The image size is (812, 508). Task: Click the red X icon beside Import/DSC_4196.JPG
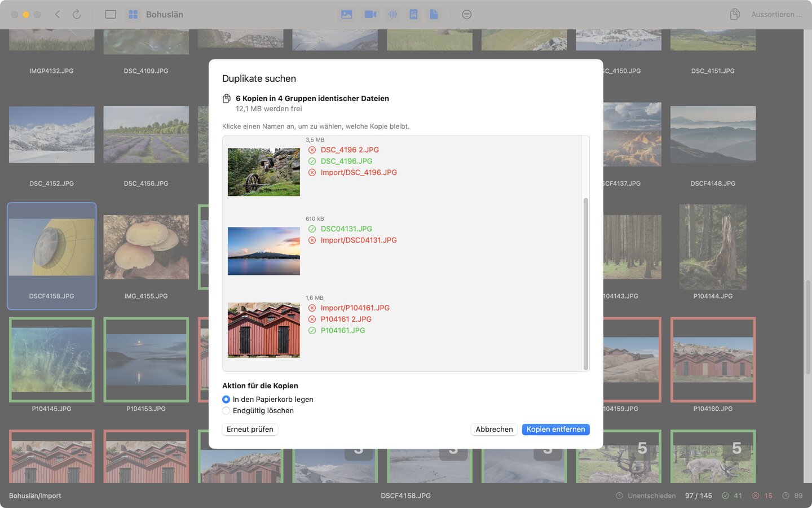(x=312, y=173)
